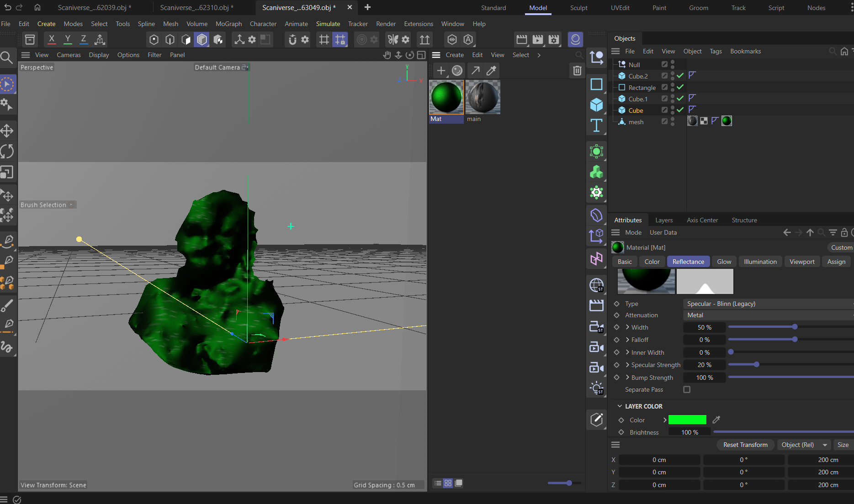Collapse the LAYER COLOR section
The width and height of the screenshot is (854, 504).
click(x=620, y=406)
